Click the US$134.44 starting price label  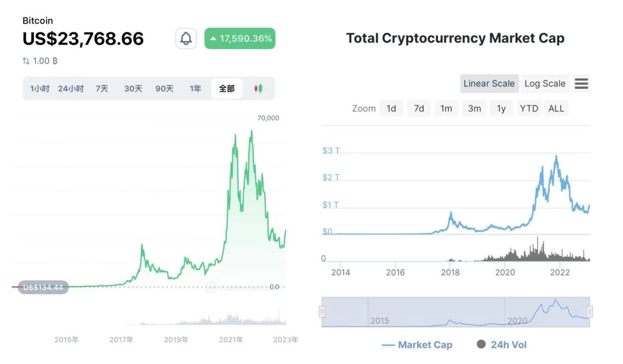(x=43, y=287)
